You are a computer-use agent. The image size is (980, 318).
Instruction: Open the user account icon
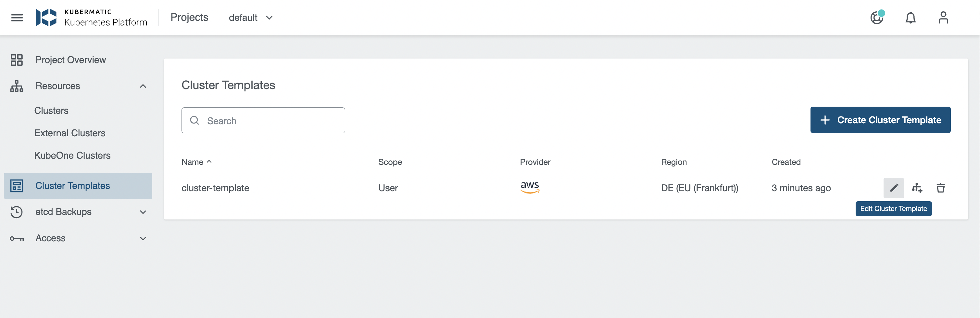pos(943,18)
